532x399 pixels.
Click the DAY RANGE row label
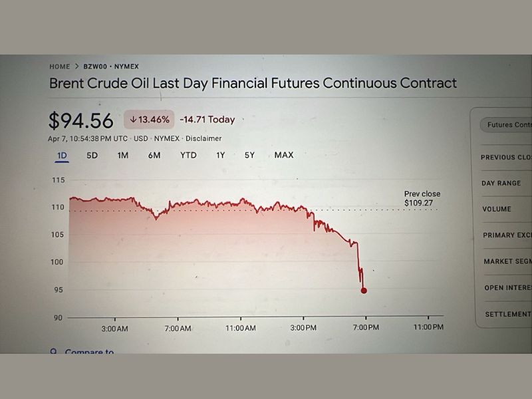pos(501,183)
